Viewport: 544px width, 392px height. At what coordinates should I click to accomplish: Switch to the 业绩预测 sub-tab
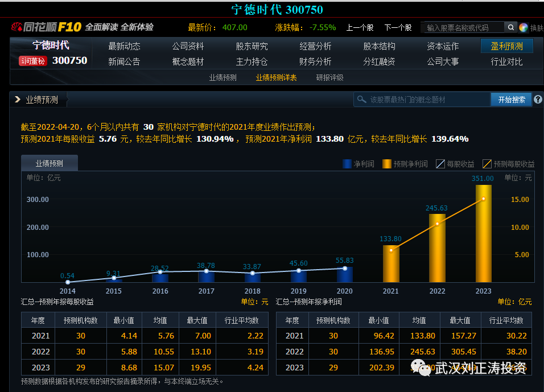[x=222, y=78]
